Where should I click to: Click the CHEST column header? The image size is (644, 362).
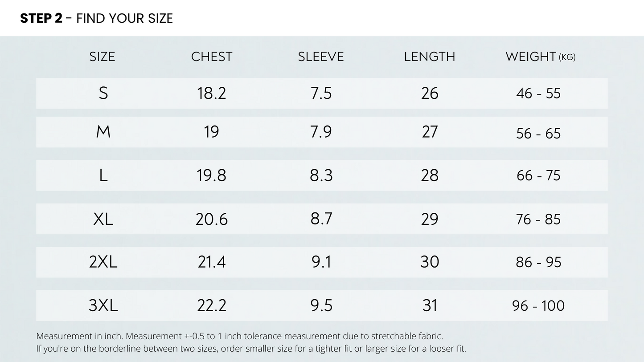212,57
